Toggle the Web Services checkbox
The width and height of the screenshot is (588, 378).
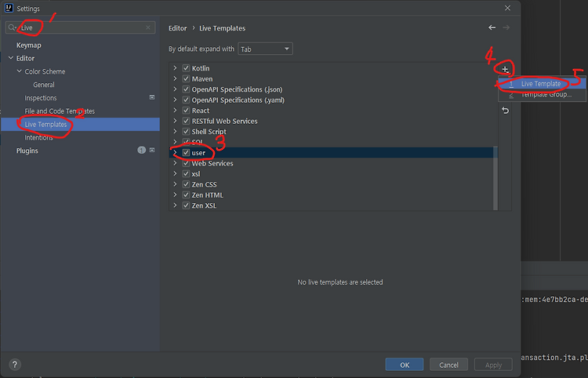coord(186,163)
